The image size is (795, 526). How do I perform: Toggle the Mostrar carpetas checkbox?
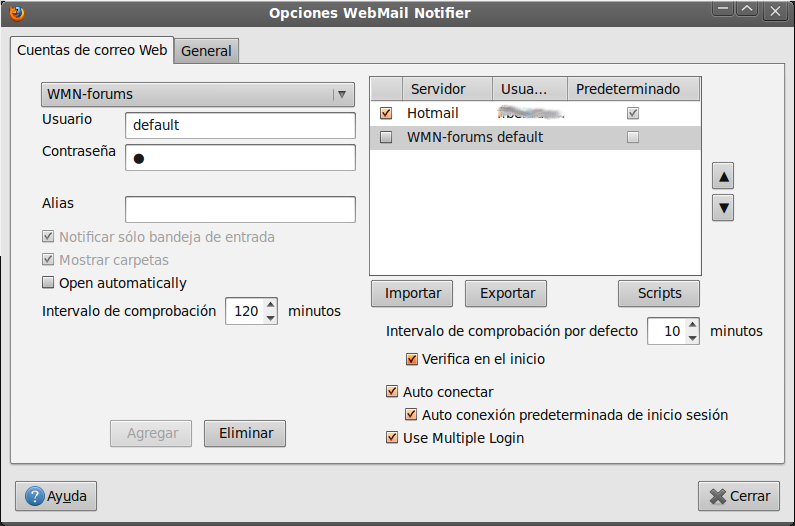point(48,260)
